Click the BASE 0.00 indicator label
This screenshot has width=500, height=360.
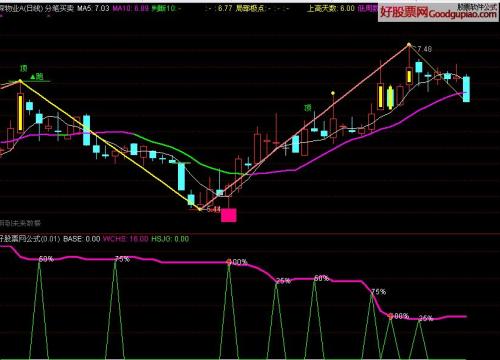[x=82, y=239]
